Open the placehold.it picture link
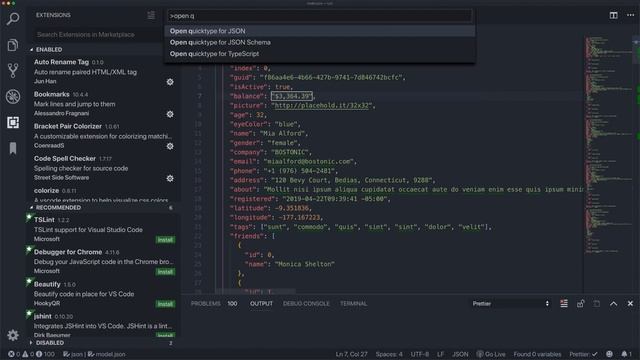The width and height of the screenshot is (640, 360). click(x=322, y=105)
